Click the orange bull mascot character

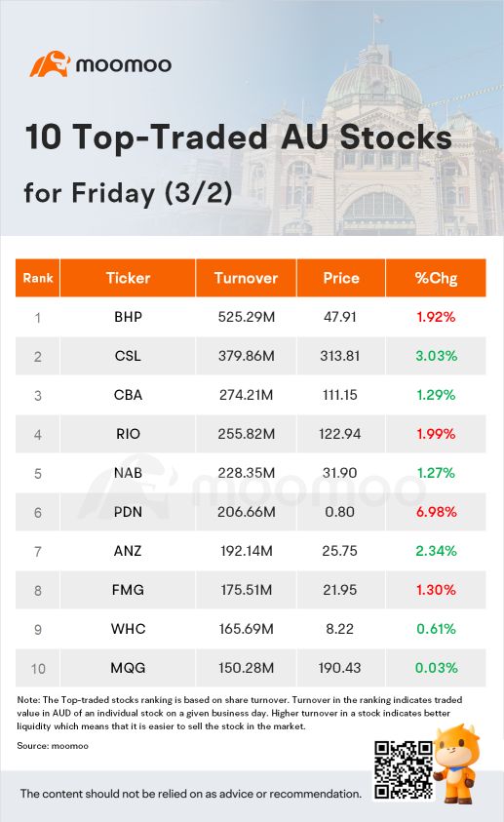pyautogui.click(x=456, y=763)
